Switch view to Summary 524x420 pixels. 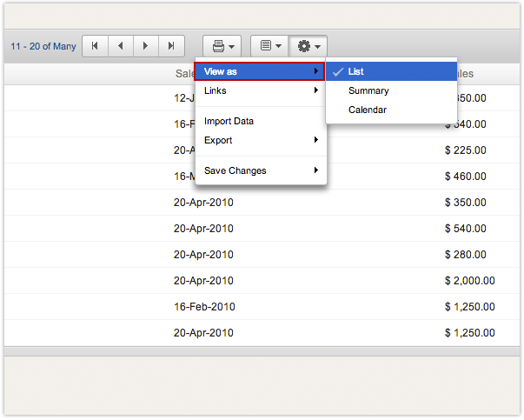[x=368, y=90]
